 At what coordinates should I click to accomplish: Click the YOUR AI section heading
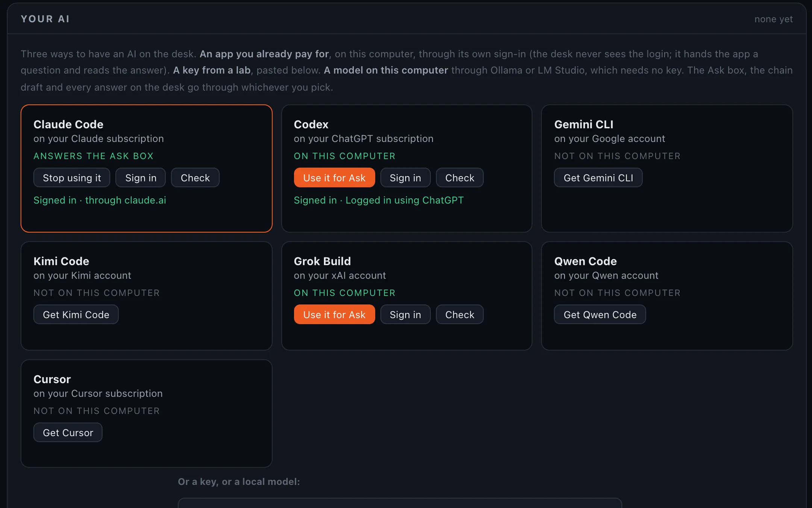point(45,19)
